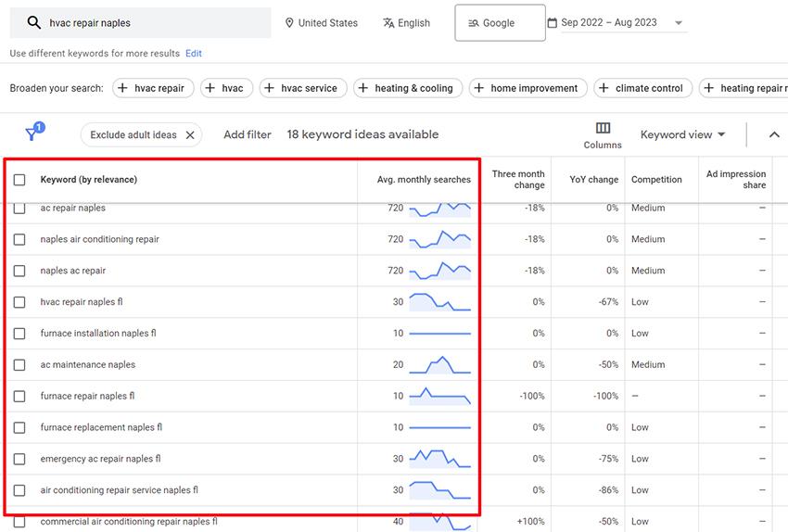
Task: Click trend chart for 'hvac repair naples fl'
Action: coord(439,302)
